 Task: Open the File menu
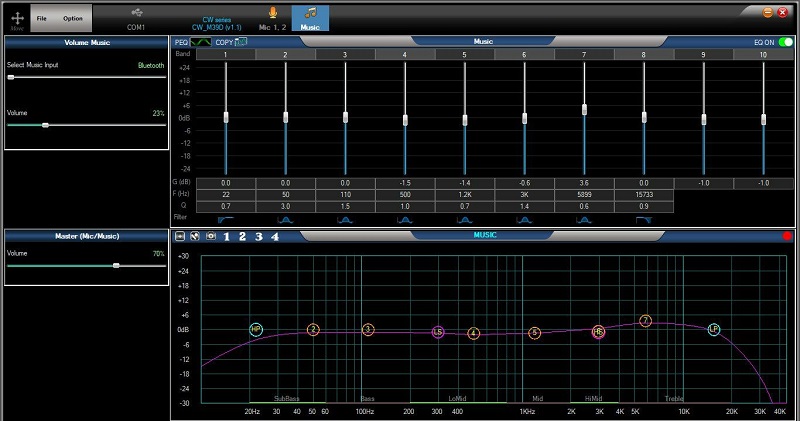click(41, 18)
